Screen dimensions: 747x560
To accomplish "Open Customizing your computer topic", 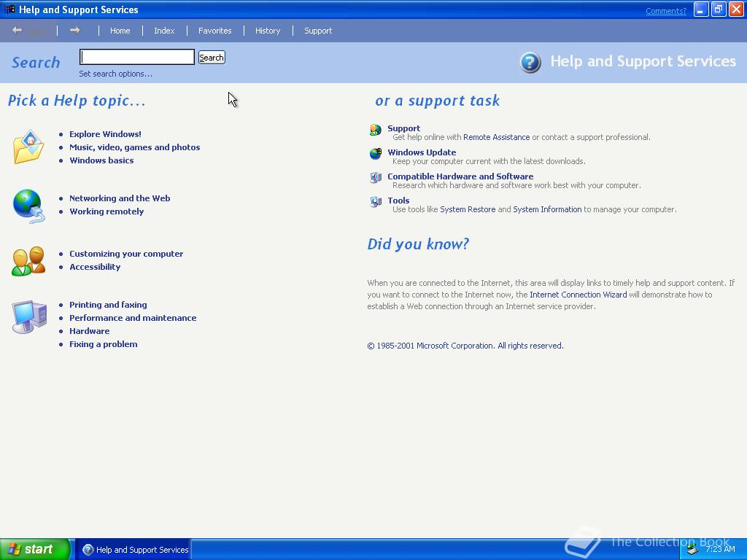I will [x=126, y=254].
